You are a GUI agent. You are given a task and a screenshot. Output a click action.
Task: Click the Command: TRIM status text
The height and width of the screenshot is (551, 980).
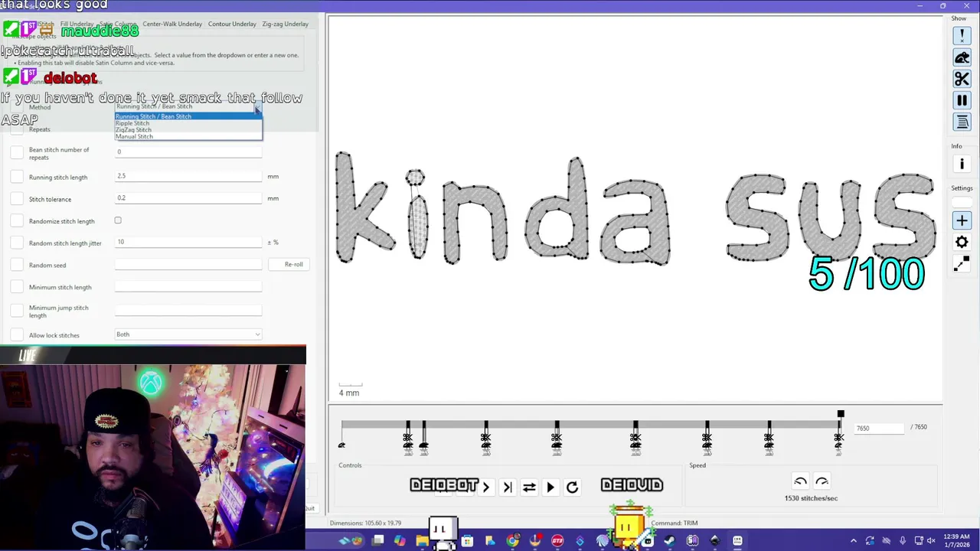pyautogui.click(x=675, y=523)
